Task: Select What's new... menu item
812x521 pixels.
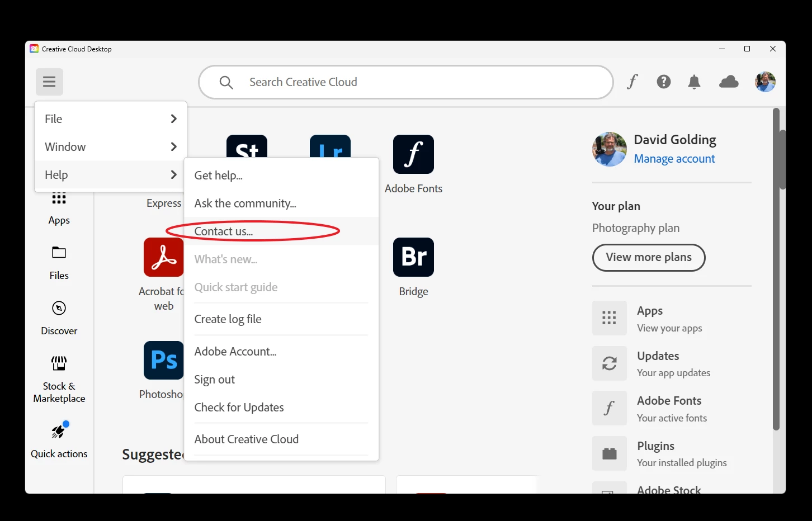Action: pyautogui.click(x=281, y=259)
